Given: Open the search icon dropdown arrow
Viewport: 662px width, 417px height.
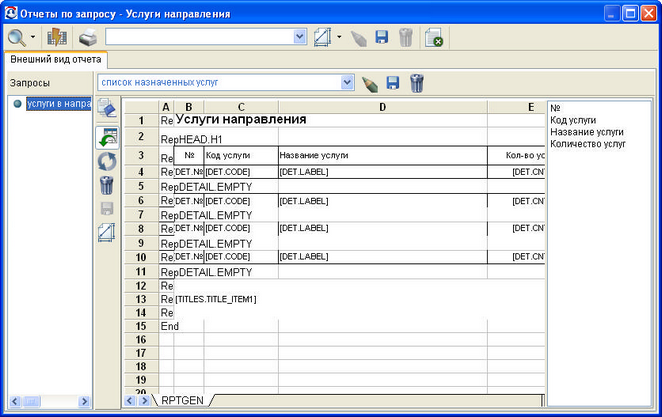Looking at the screenshot, I should pos(33,37).
